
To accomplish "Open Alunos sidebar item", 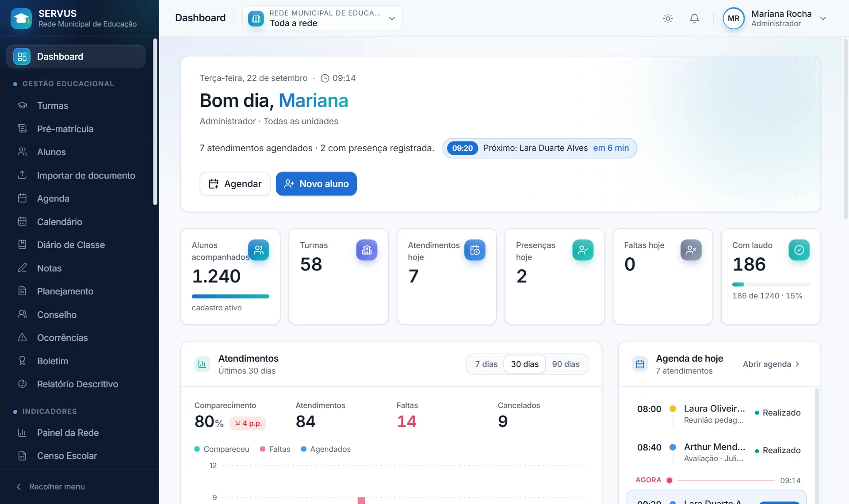I will tap(76, 152).
